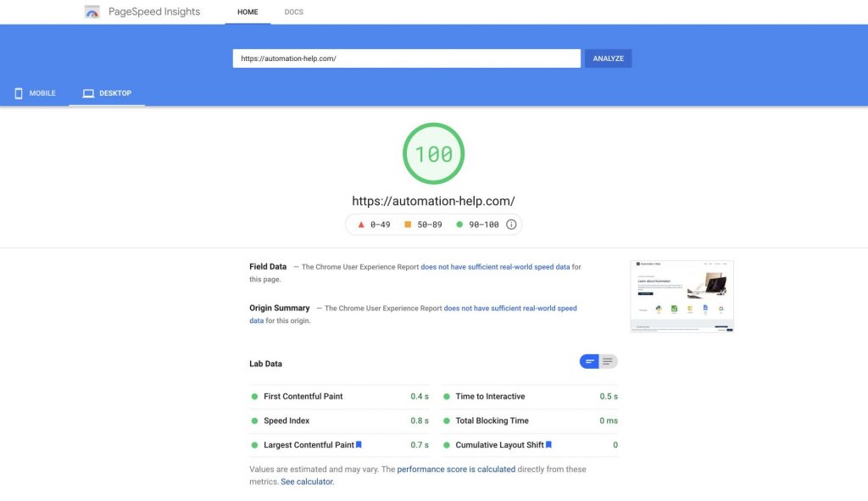
Task: Switch Lab Data to compact bar view
Action: coord(589,361)
